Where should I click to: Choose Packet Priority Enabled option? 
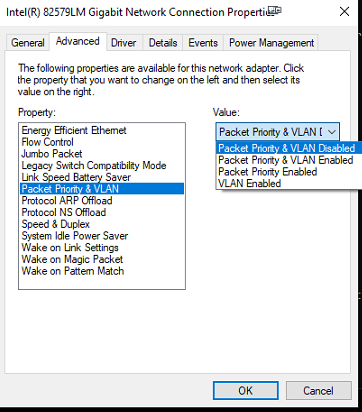(289, 172)
